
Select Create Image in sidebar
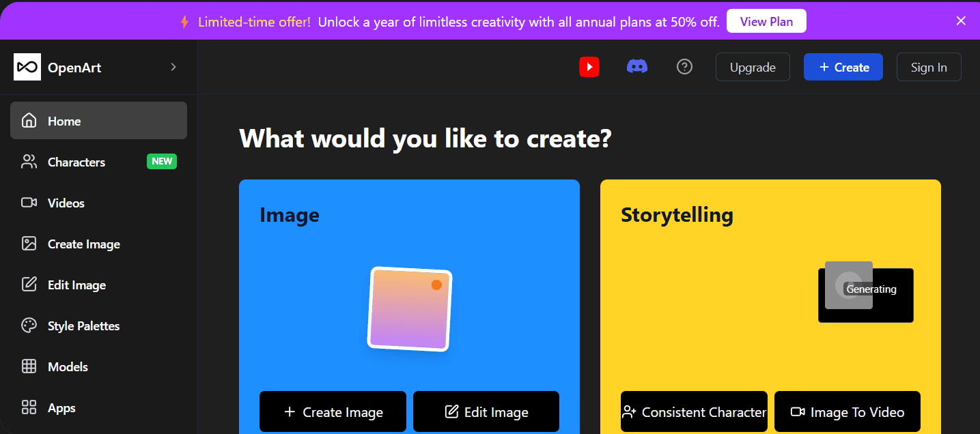(x=83, y=244)
